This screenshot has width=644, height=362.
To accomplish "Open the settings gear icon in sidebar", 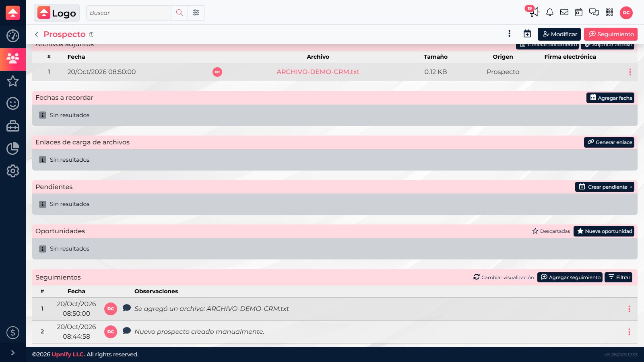I will 13,171.
